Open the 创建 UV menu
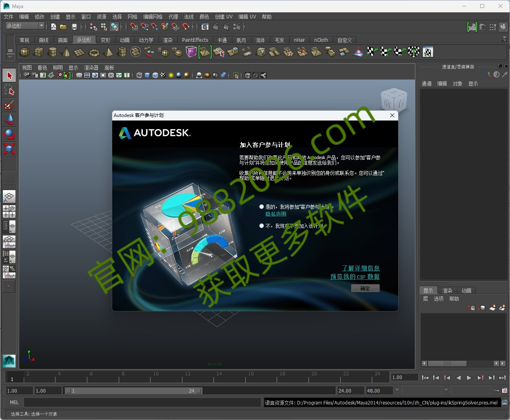This screenshot has width=510, height=420. pyautogui.click(x=224, y=17)
